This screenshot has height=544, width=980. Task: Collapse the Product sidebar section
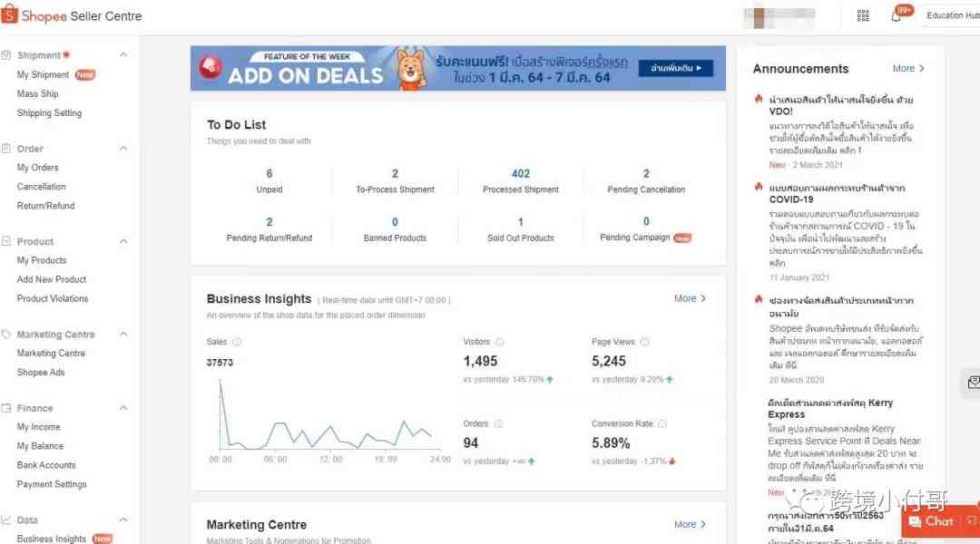click(x=123, y=241)
